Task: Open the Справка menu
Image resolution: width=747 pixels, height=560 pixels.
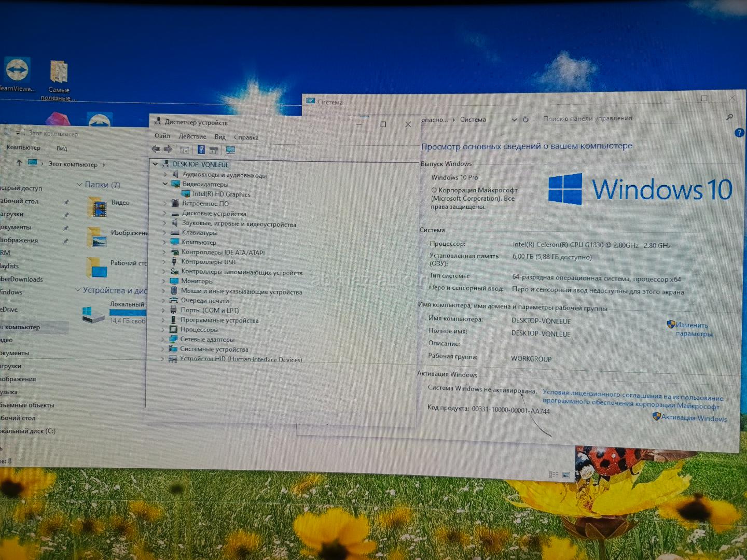Action: click(x=246, y=137)
